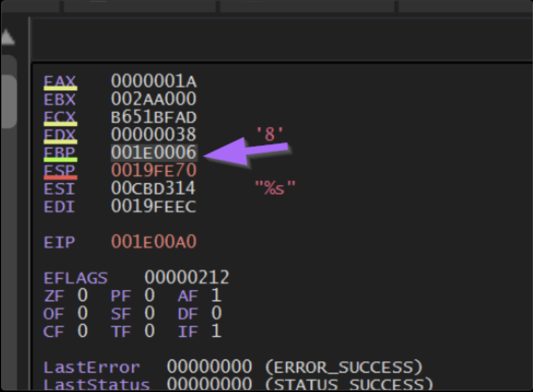
Task: Click the ESI value 00CBD314
Action: click(x=154, y=189)
